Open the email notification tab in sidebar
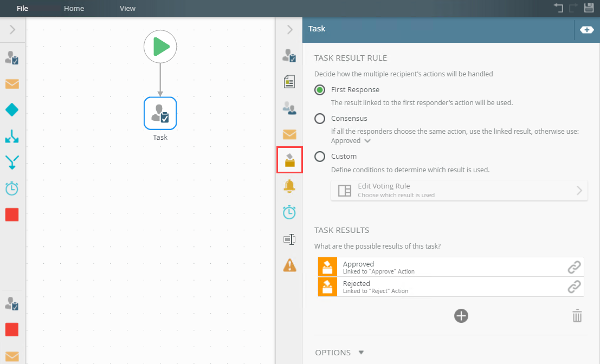Image resolution: width=600 pixels, height=364 pixels. [x=289, y=134]
